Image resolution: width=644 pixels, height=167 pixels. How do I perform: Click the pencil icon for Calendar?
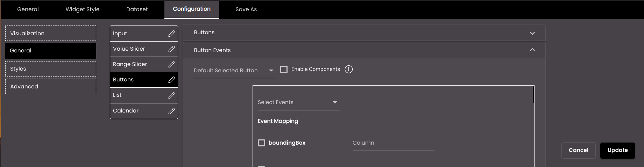[171, 111]
